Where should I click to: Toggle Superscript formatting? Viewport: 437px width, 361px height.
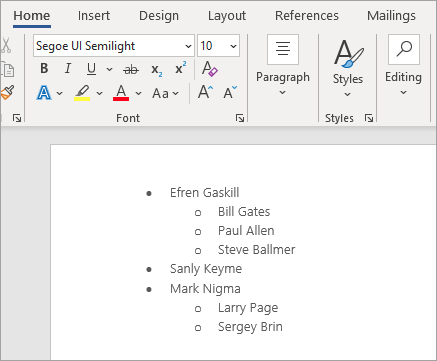click(x=181, y=68)
